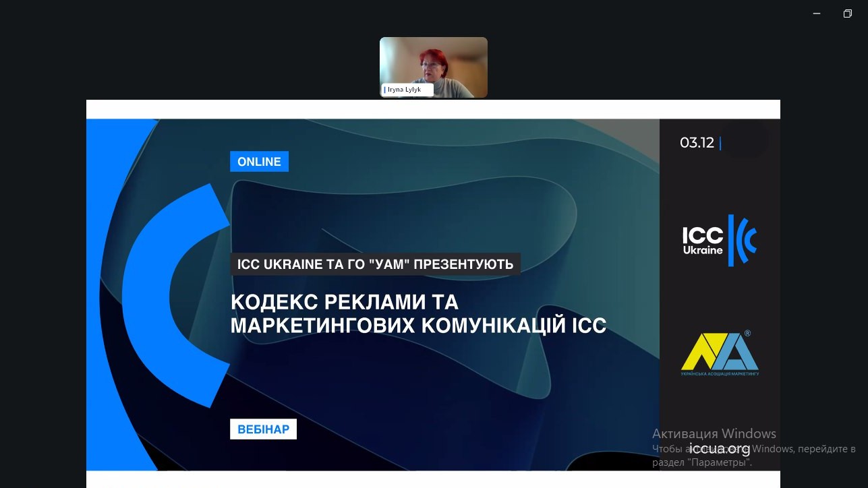The height and width of the screenshot is (488, 868).
Task: Click the blue sound-wave emblem beside ICC
Action: 745,240
